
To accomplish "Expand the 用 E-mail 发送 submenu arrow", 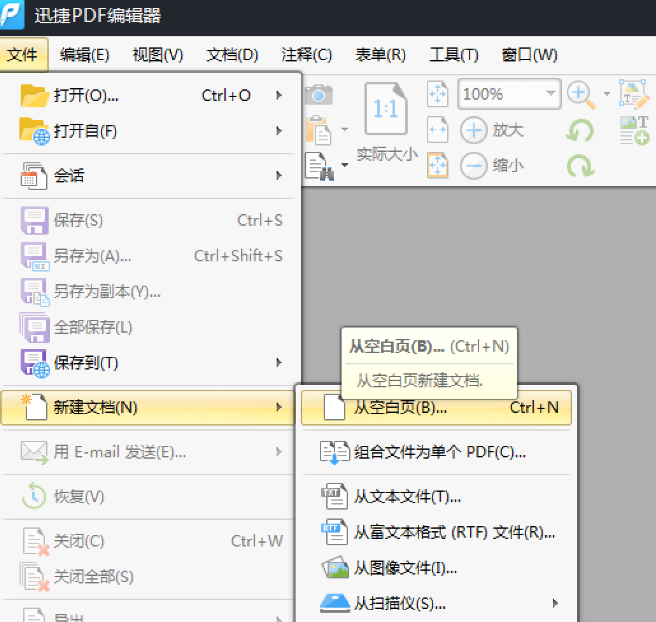I will pos(279,452).
